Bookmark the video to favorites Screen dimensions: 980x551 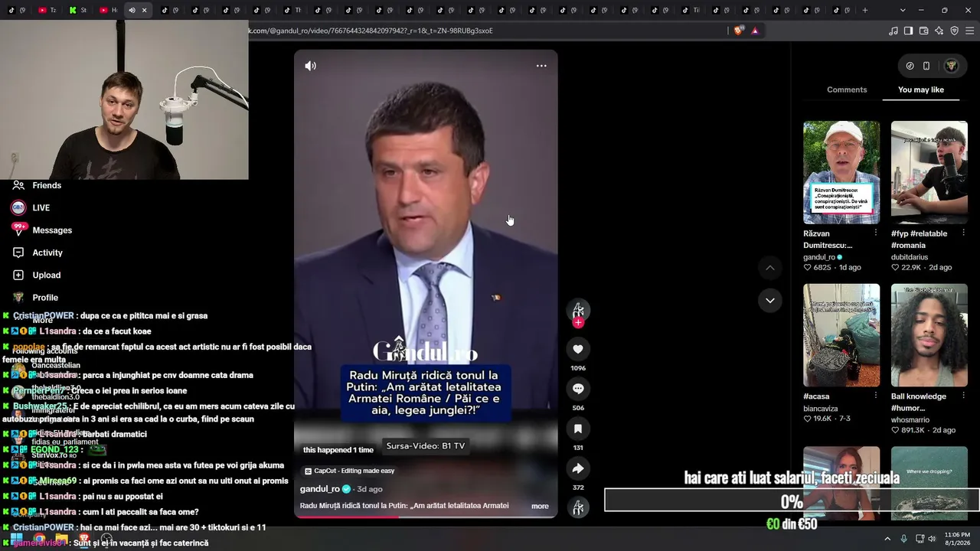pyautogui.click(x=578, y=429)
